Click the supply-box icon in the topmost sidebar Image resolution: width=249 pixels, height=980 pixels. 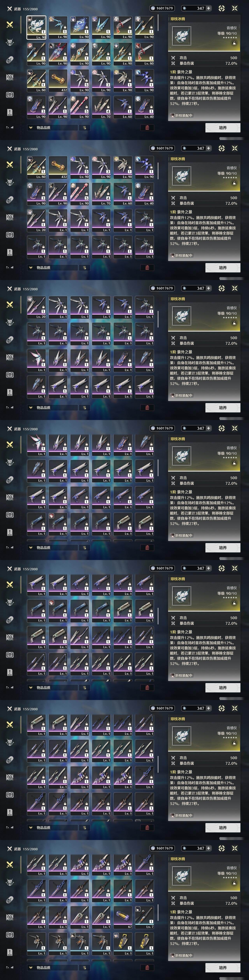(10, 94)
